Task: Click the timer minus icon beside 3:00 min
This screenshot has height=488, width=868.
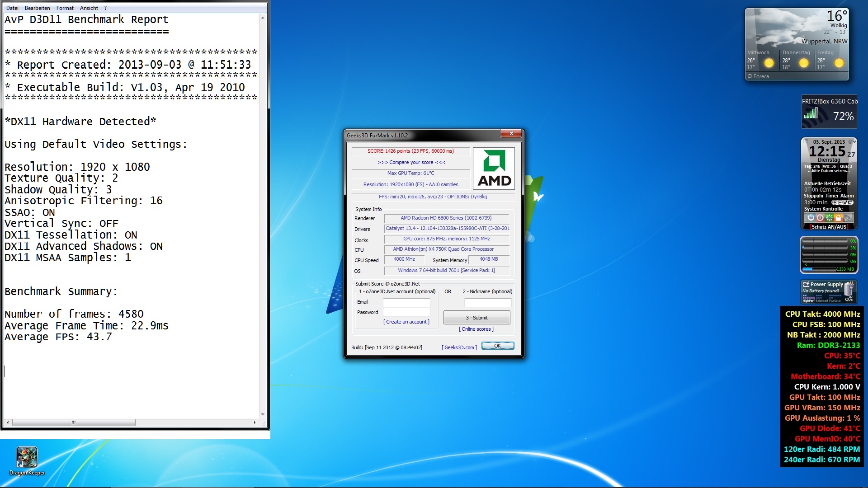Action: click(840, 202)
